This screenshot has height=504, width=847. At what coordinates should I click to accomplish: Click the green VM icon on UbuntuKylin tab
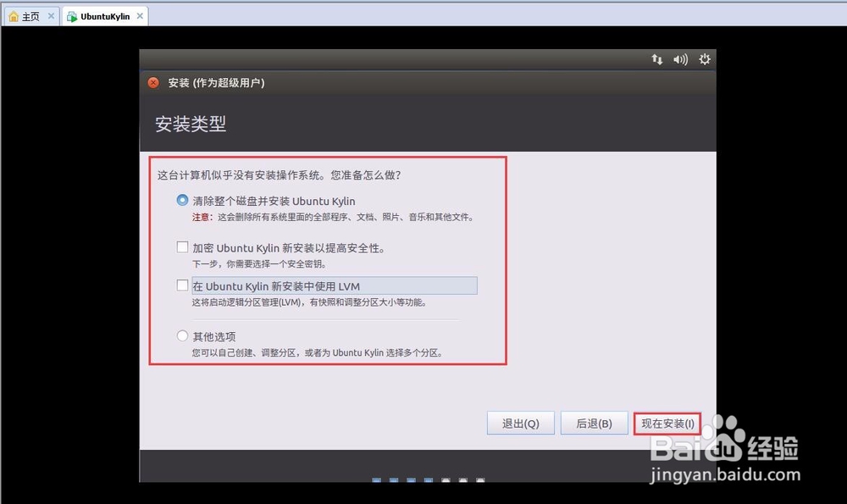(x=72, y=14)
